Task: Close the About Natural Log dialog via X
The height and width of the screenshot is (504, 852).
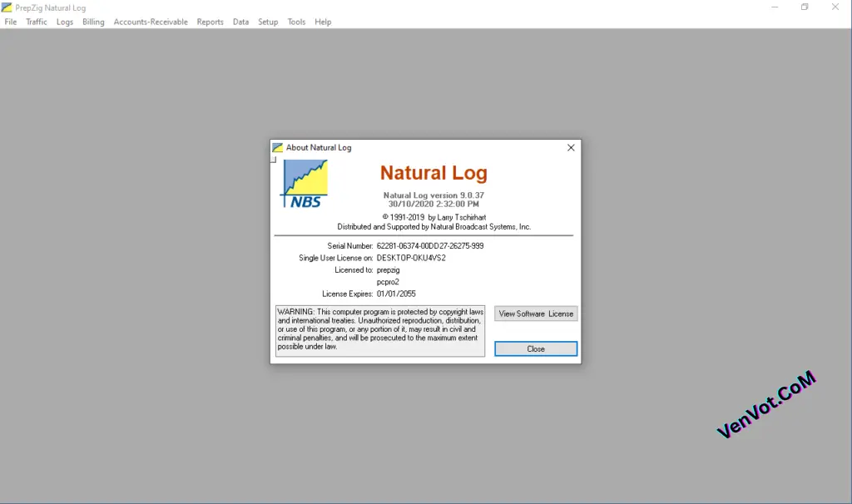Action: (571, 148)
